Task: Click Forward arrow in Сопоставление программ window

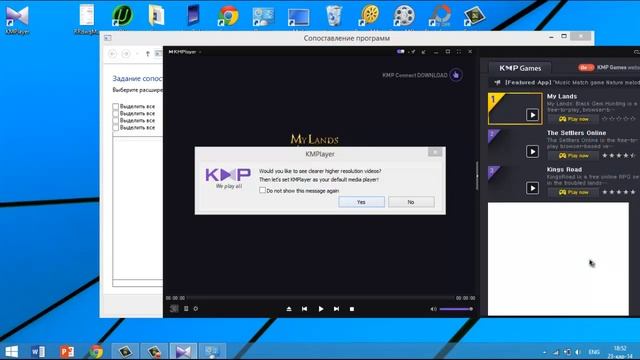Action: pos(126,54)
